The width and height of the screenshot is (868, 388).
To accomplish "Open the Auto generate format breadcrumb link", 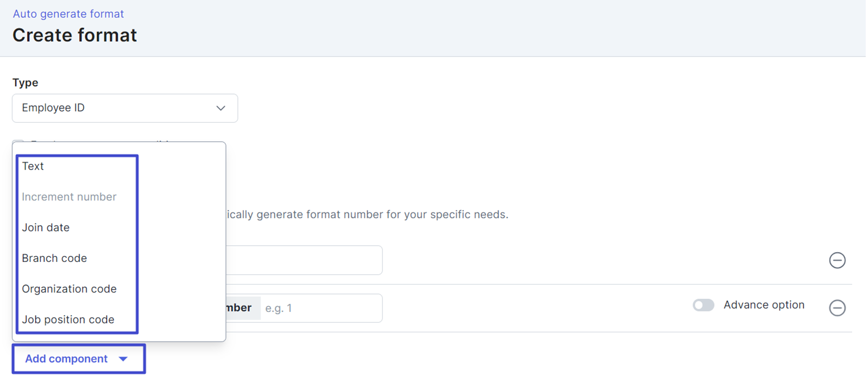I will [68, 14].
